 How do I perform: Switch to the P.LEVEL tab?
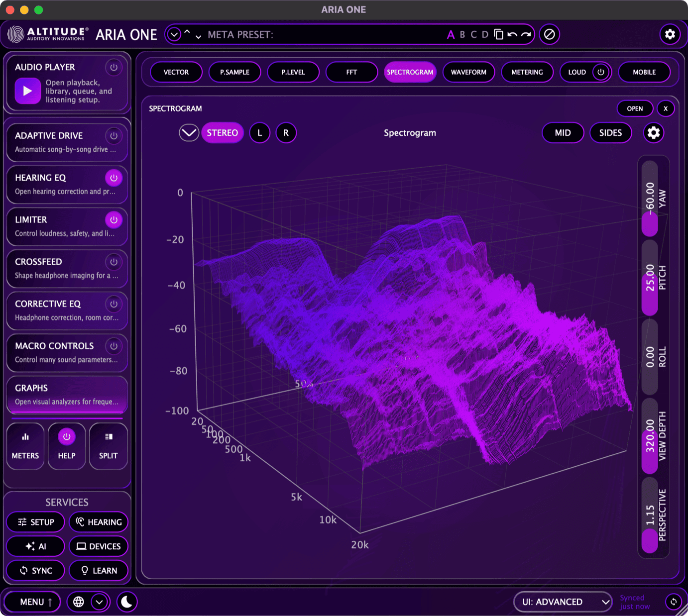coord(293,72)
